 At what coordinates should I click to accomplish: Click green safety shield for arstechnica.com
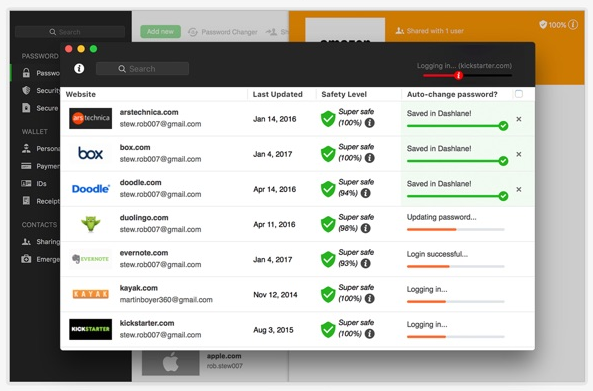[328, 119]
